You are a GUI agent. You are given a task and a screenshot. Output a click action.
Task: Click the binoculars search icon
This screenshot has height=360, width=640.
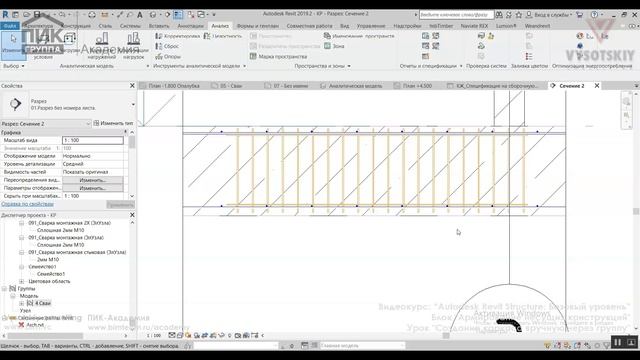pos(499,15)
